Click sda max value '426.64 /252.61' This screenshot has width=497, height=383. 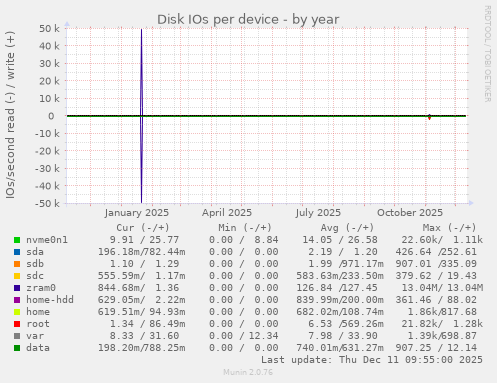(x=436, y=252)
